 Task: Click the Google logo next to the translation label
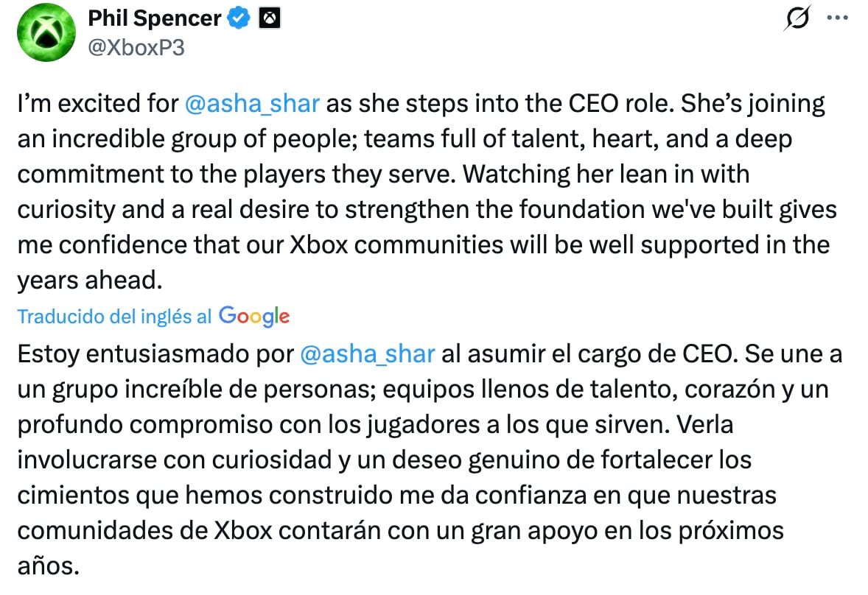click(253, 317)
